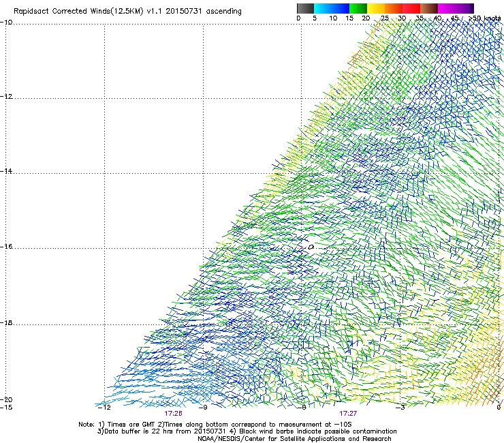The height and width of the screenshot is (443, 504).
Task: Click the 'Rapidscat Corrected Winds' title text
Action: 78,12
